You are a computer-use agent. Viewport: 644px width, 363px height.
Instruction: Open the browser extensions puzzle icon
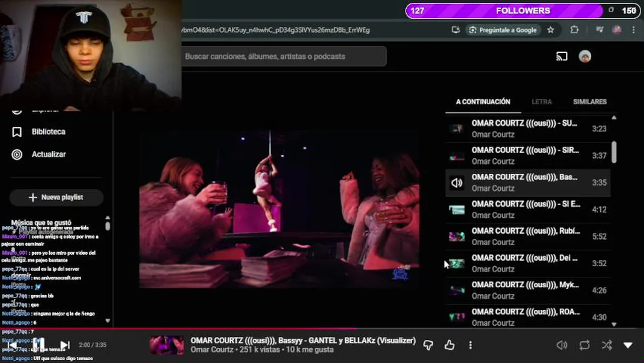click(574, 30)
